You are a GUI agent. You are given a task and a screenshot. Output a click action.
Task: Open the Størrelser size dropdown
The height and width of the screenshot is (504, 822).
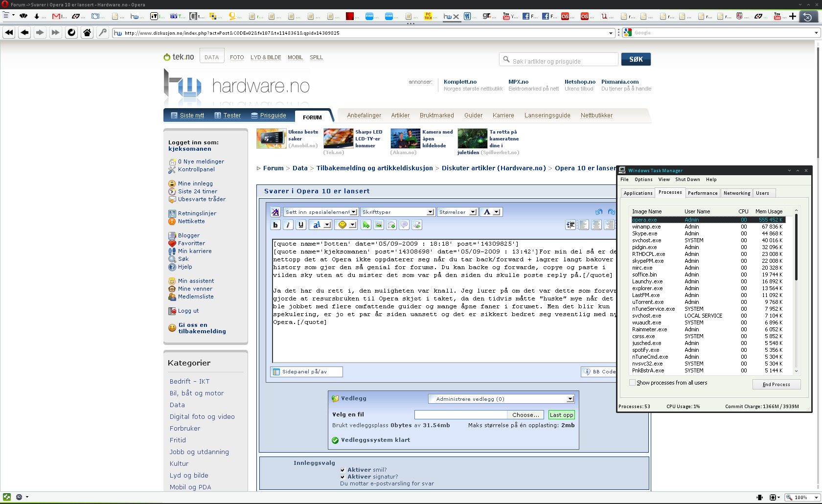(x=457, y=212)
